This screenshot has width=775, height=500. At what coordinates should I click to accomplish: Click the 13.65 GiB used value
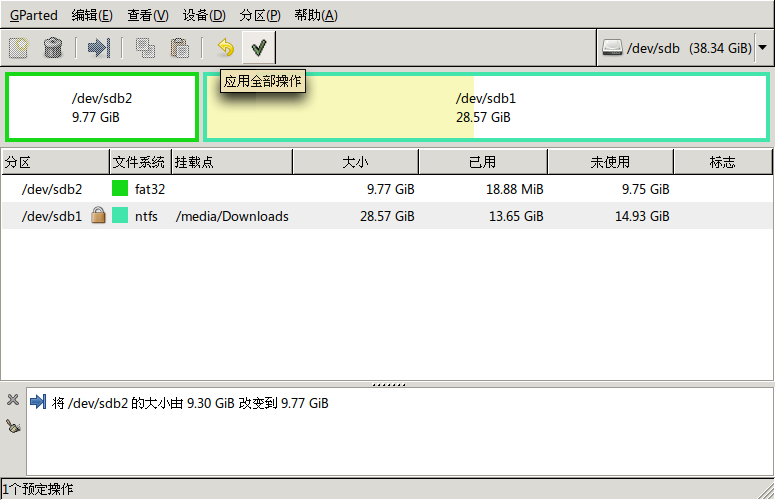coord(516,216)
